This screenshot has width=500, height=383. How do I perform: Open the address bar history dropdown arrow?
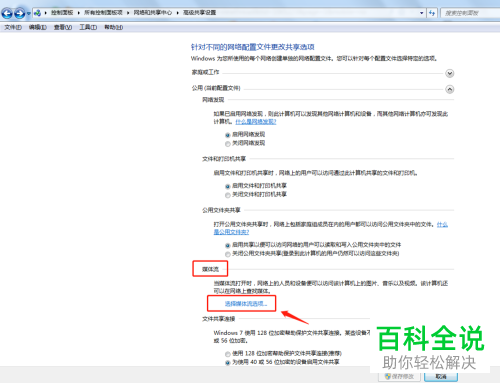(422, 13)
